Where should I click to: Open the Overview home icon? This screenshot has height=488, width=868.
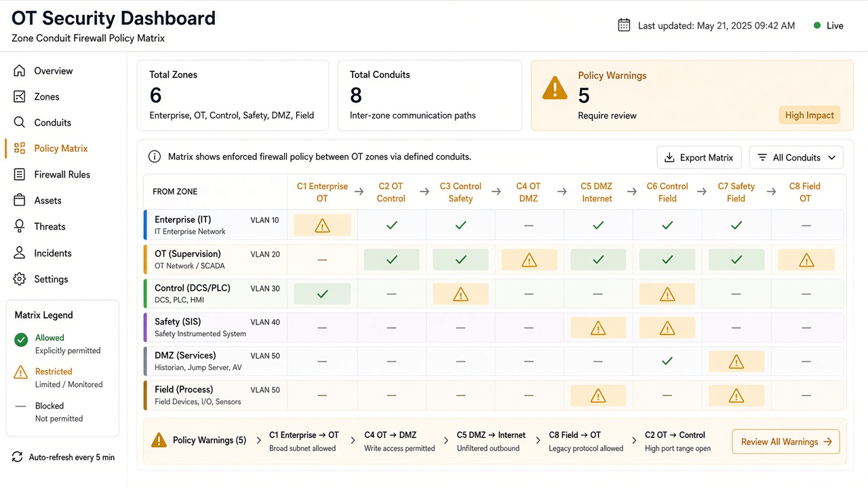20,70
